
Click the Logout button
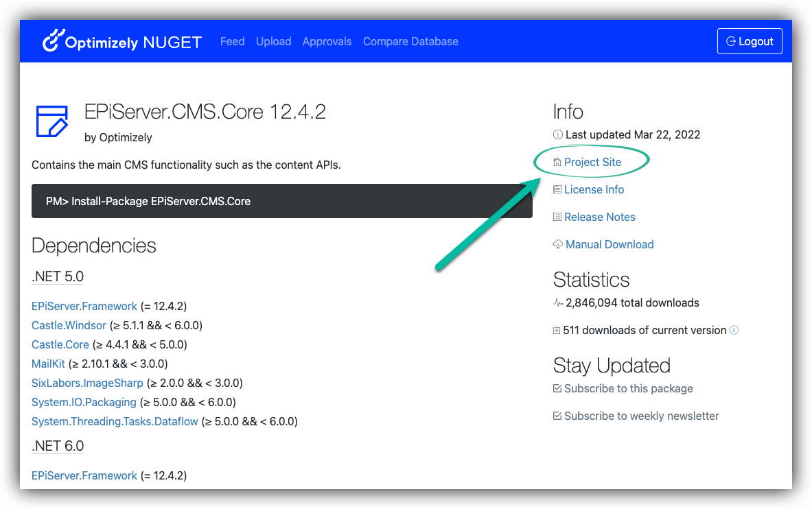point(750,41)
